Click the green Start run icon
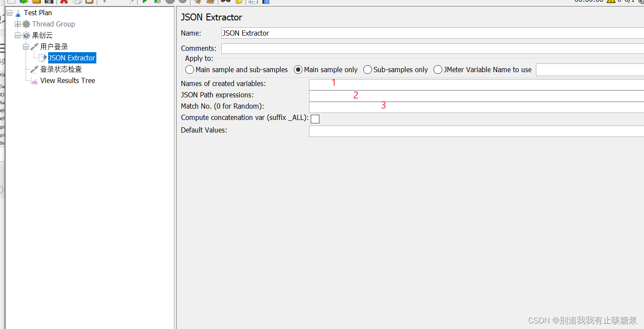 (x=145, y=1)
